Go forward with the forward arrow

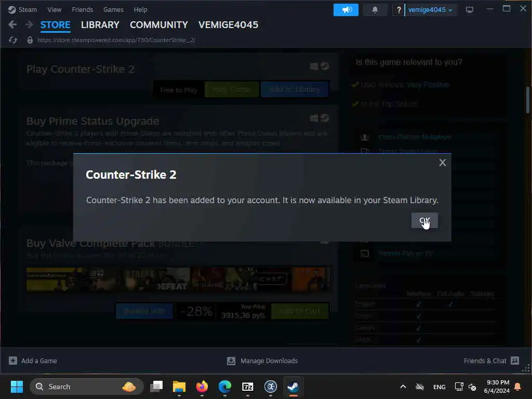tap(29, 24)
